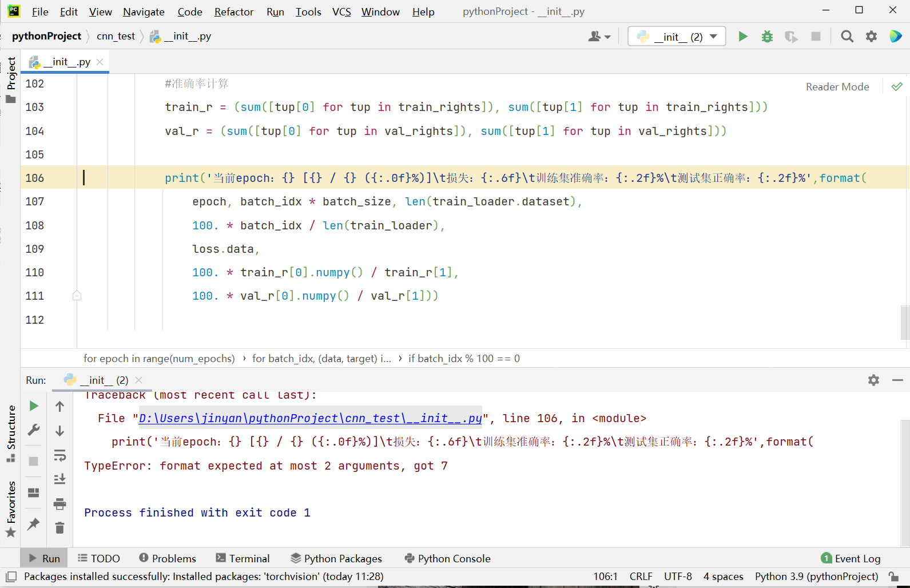Open IDE settings gear in top toolbar
The image size is (910, 588).
click(871, 37)
